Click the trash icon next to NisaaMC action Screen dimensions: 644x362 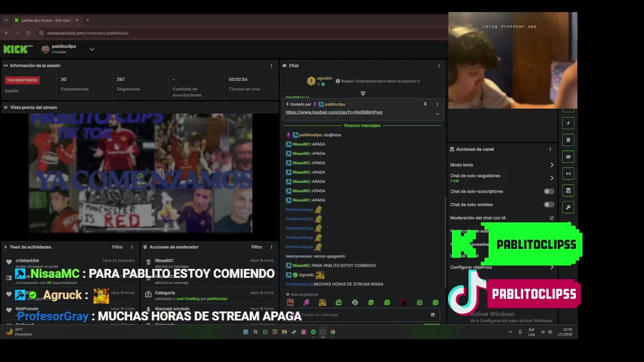[x=148, y=262]
